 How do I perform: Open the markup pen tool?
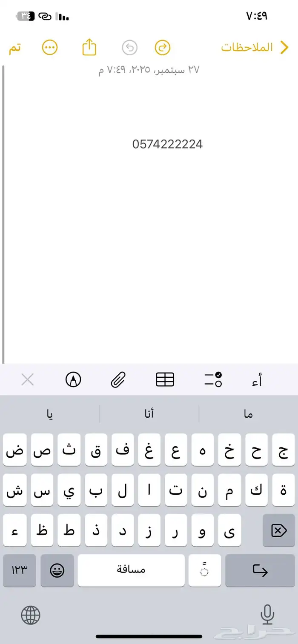click(x=73, y=379)
